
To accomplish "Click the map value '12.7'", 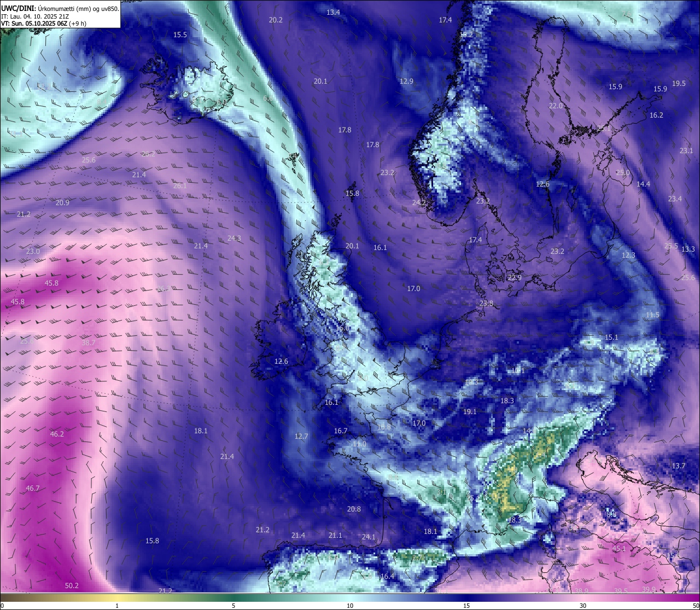I will point(301,436).
